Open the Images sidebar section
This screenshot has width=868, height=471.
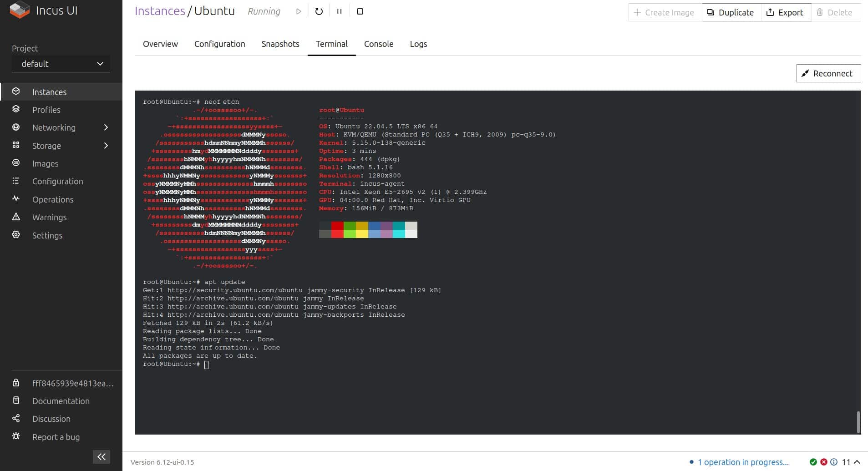click(46, 163)
